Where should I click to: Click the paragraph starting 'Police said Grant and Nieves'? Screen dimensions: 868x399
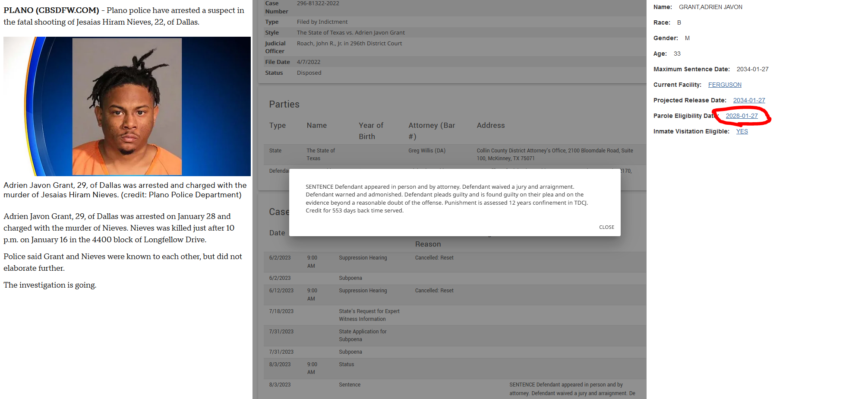point(123,262)
